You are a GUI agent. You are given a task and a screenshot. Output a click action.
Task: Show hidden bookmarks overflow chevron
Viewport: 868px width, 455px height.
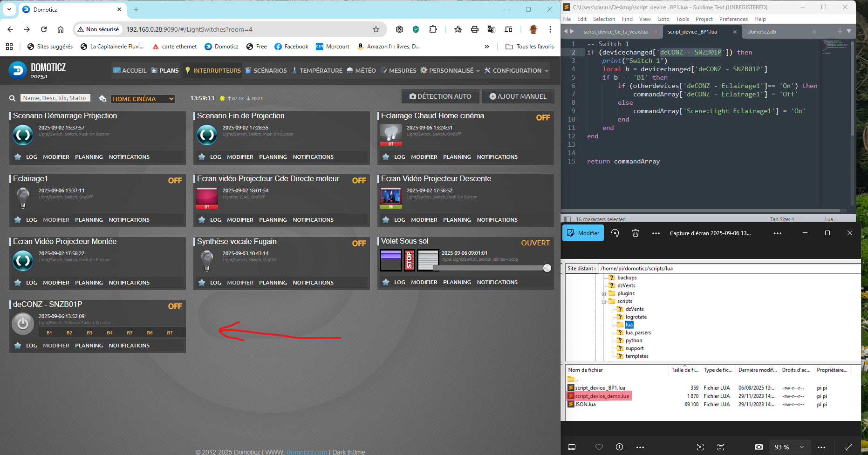(487, 47)
